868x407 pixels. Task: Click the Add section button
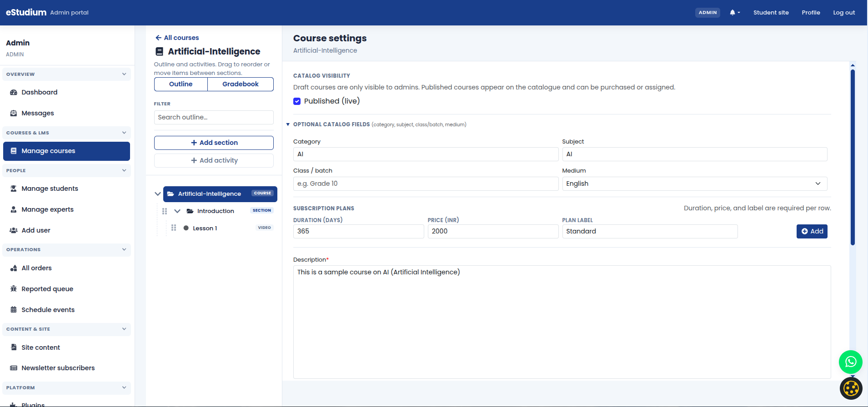point(214,143)
